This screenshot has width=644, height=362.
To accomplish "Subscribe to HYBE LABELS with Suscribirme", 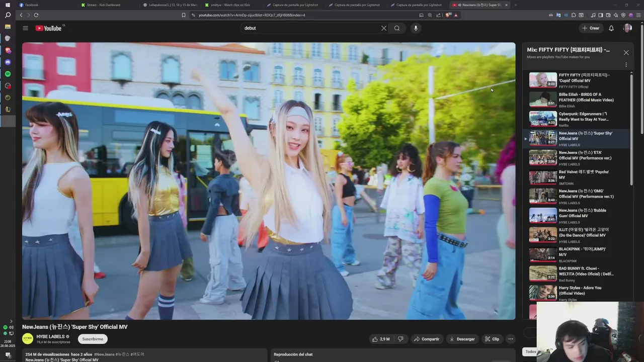I will (93, 339).
